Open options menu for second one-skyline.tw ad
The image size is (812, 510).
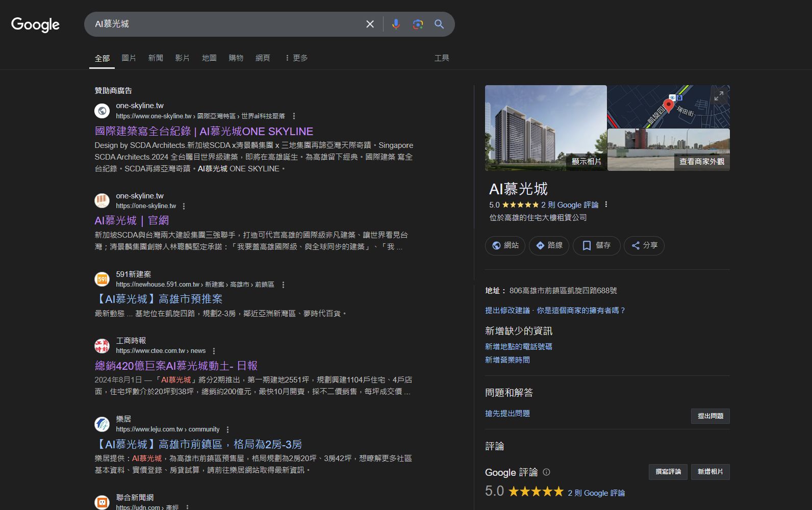(x=184, y=206)
